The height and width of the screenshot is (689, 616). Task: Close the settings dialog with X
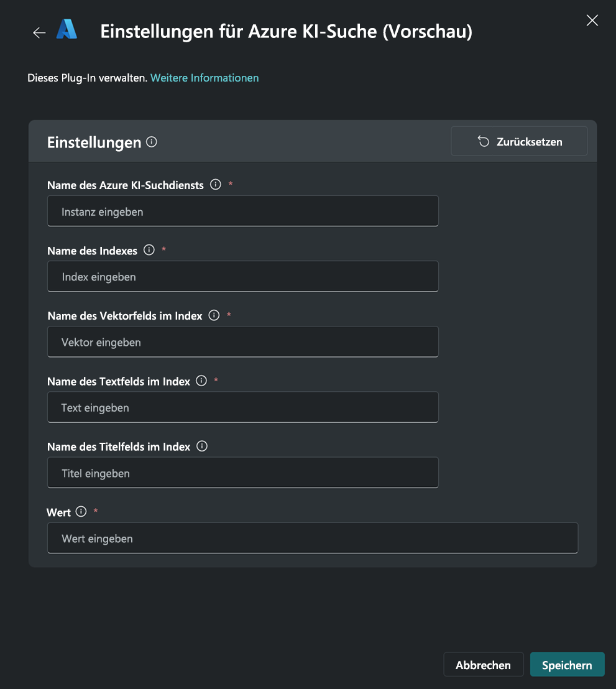click(x=592, y=21)
